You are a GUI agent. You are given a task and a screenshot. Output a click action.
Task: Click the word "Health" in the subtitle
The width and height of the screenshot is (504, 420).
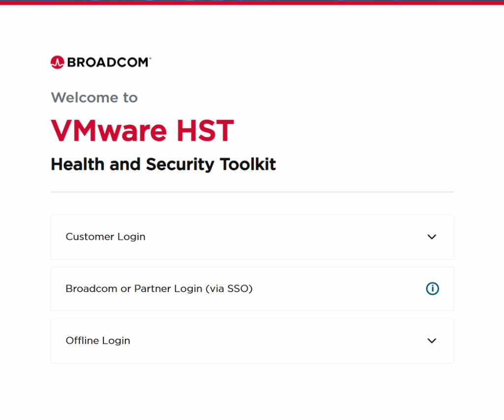point(78,164)
